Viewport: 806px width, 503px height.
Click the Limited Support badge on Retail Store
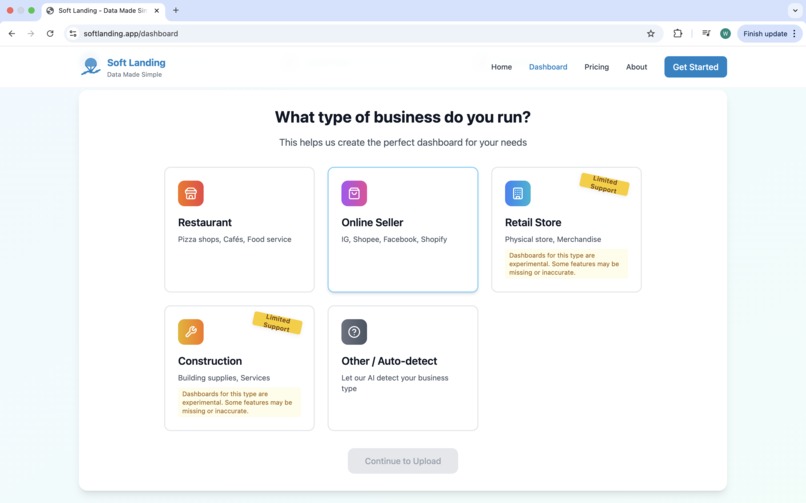point(604,184)
